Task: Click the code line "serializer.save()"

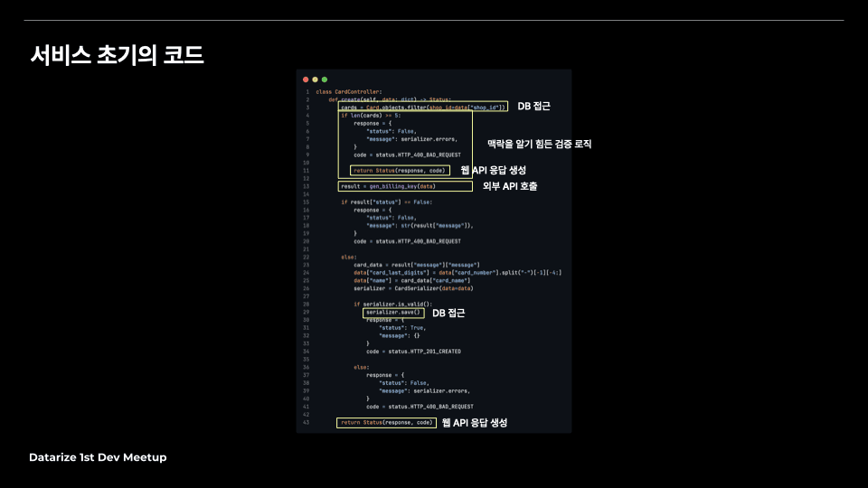Action: coord(393,312)
